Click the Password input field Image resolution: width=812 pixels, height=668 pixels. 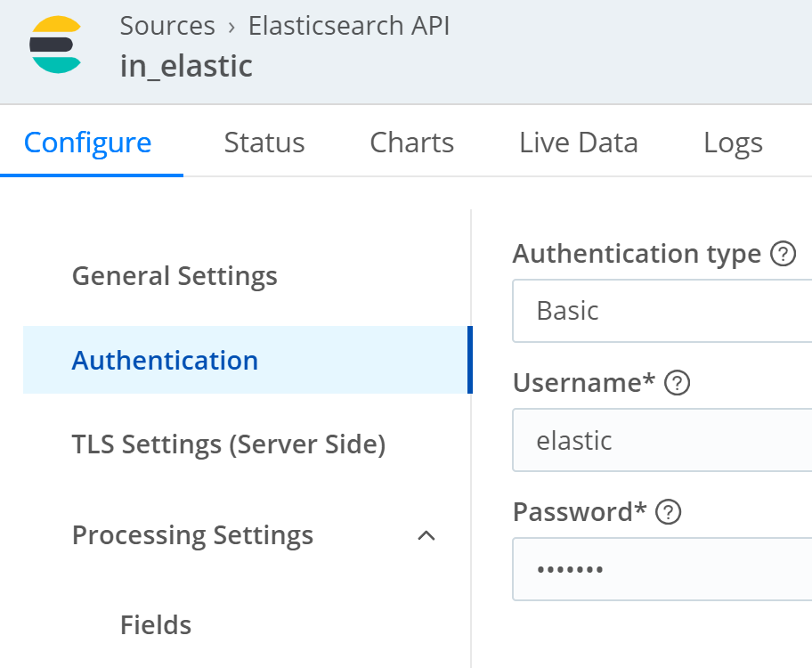[662, 568]
